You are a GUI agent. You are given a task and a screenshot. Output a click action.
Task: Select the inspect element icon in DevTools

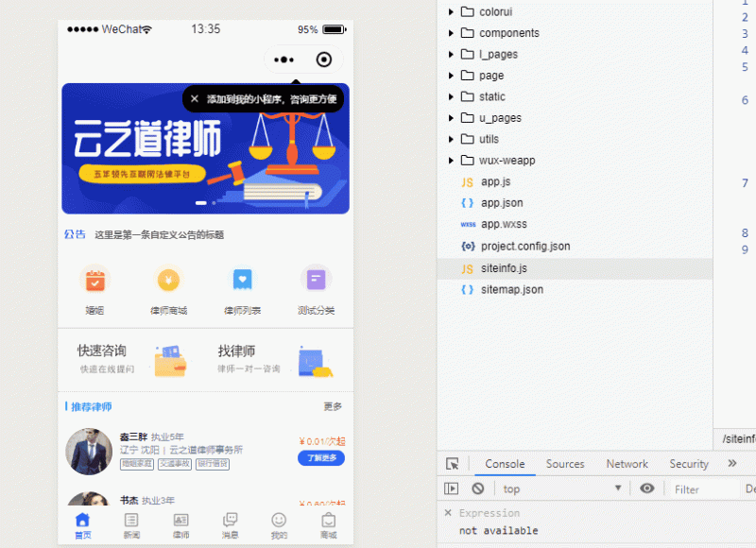click(453, 464)
